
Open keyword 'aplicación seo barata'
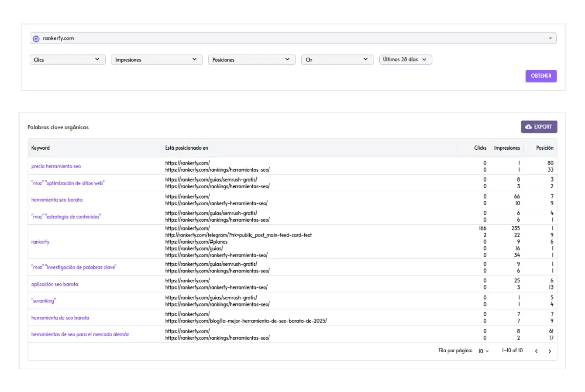55,284
